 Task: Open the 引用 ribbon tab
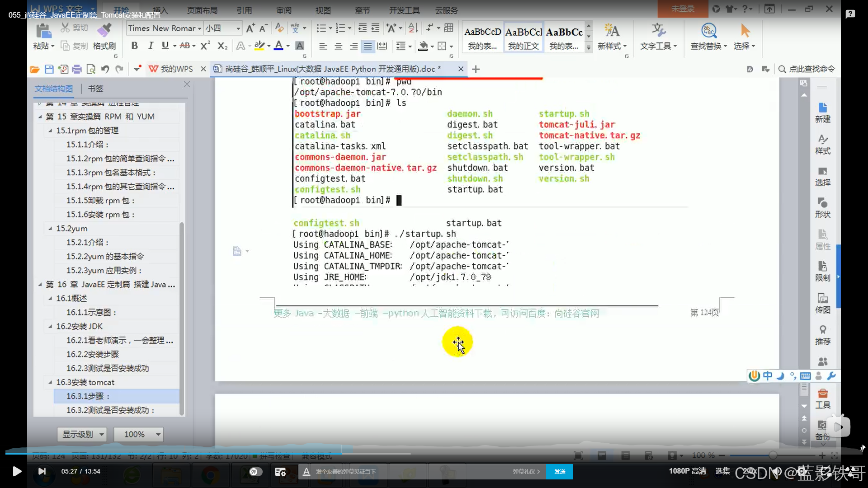[244, 10]
